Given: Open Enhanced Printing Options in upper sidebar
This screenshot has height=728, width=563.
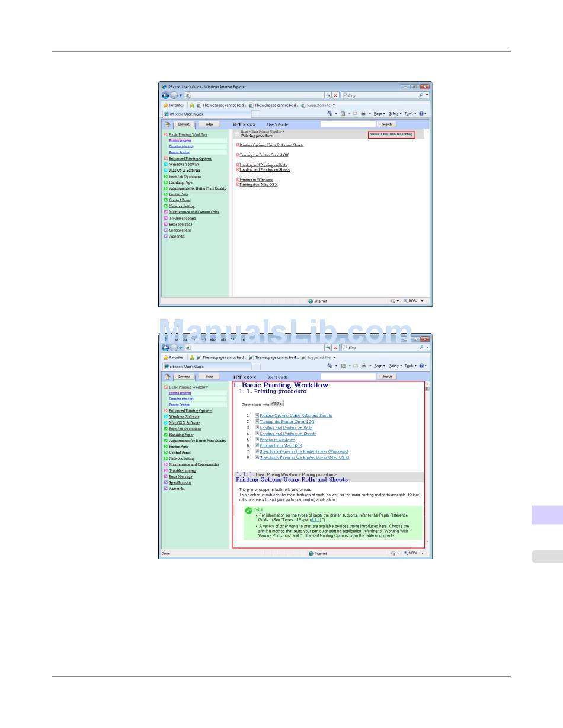Looking at the screenshot, I should coord(190,159).
